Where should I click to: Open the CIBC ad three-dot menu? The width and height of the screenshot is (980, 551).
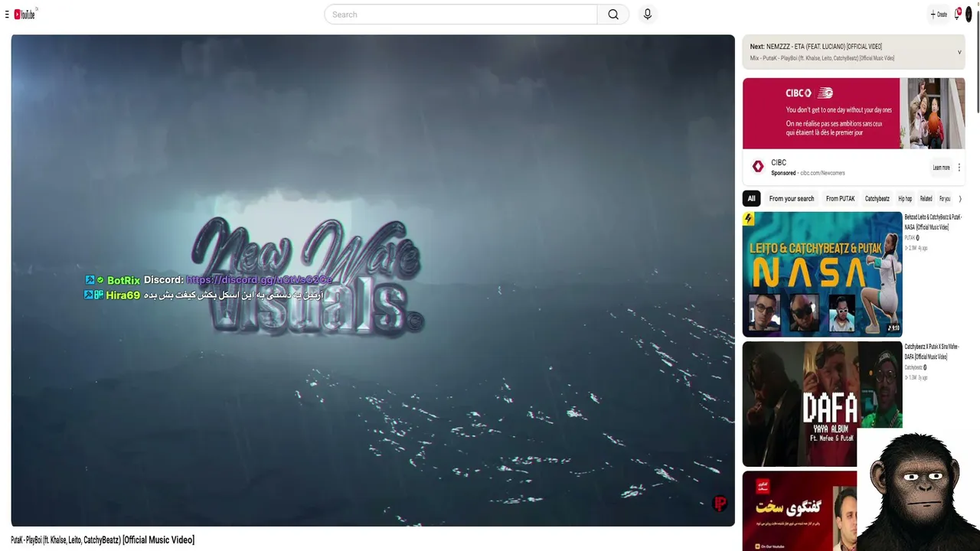click(x=959, y=168)
